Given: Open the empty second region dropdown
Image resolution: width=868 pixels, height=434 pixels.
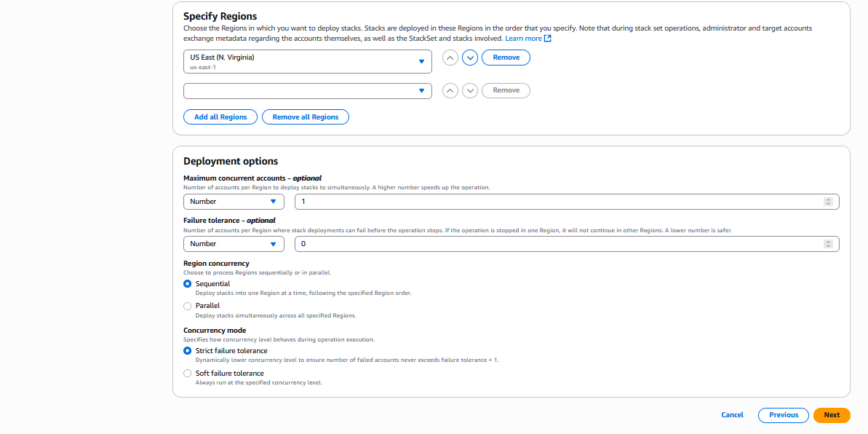Looking at the screenshot, I should [x=421, y=90].
